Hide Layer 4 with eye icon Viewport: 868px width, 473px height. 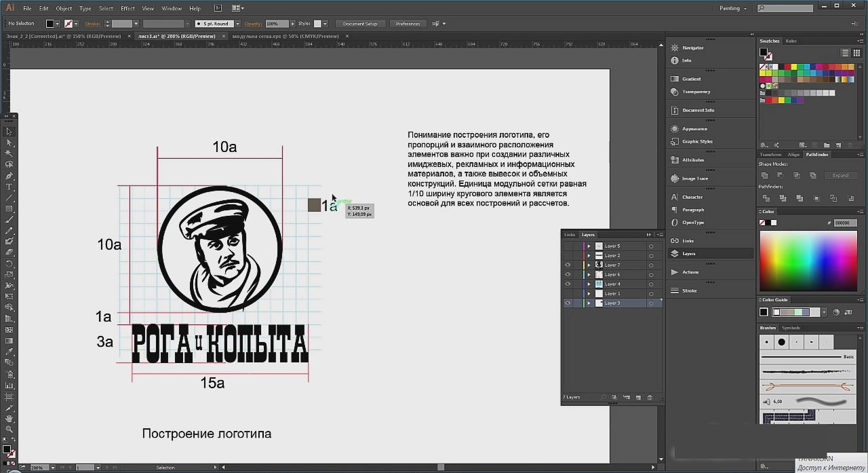[568, 284]
